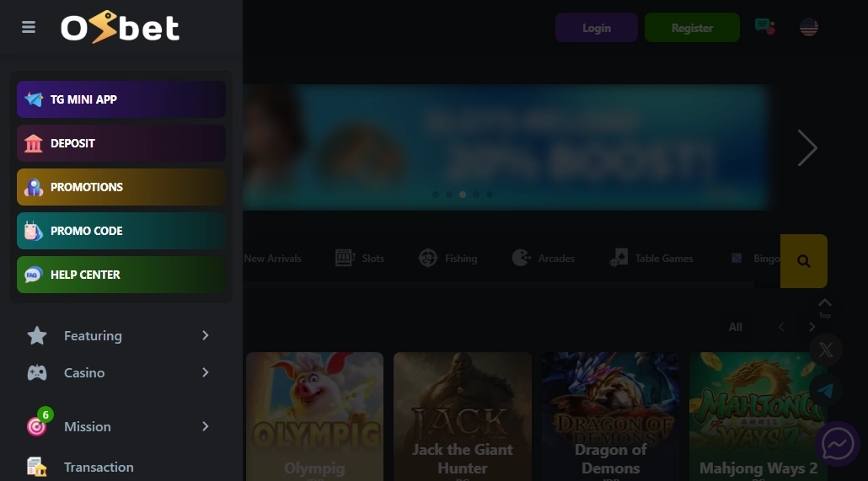
Task: Select the Casino gamepad icon
Action: [x=37, y=372]
